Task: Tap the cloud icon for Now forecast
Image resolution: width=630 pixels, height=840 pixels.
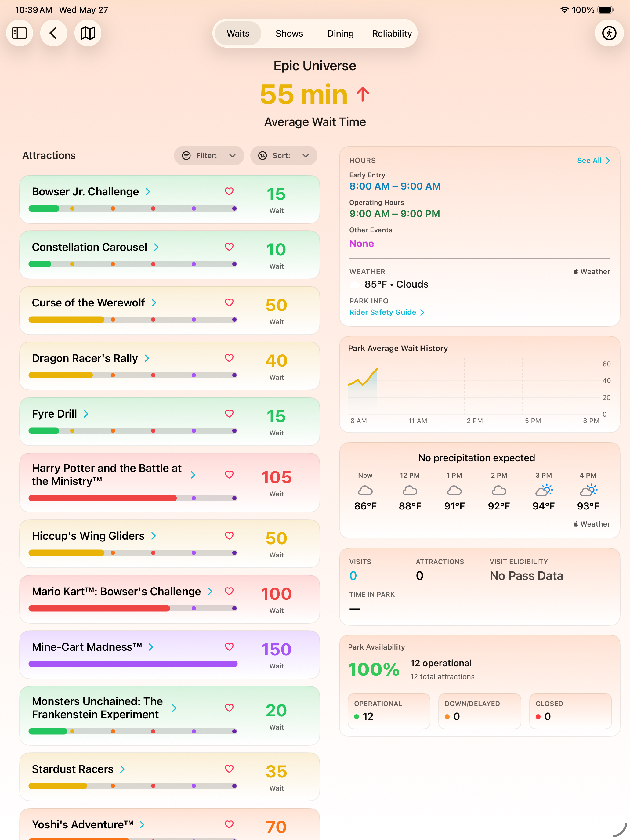Action: (365, 490)
